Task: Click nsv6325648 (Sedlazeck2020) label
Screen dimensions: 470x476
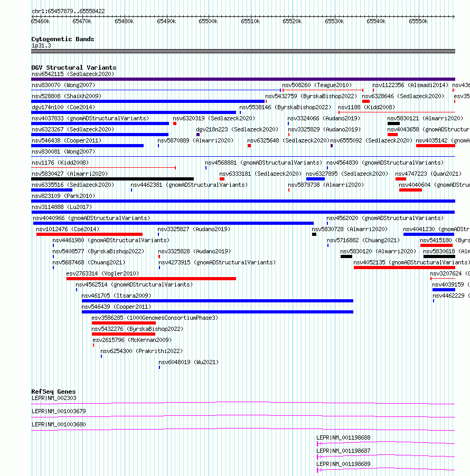Action: pos(288,140)
